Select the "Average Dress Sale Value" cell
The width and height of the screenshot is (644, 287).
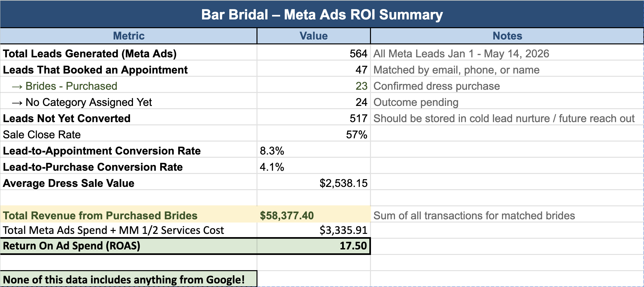pos(129,182)
